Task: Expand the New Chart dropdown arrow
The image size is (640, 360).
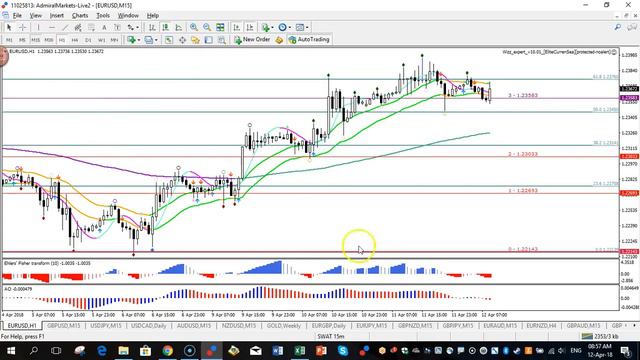Action: tap(138, 40)
